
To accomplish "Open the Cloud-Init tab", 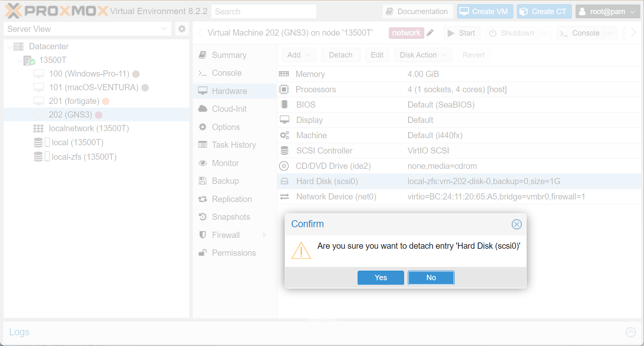I will tap(235, 109).
